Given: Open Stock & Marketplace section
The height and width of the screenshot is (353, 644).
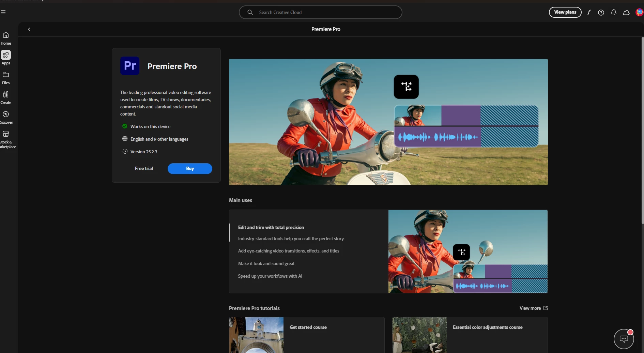Looking at the screenshot, I should click(x=7, y=140).
